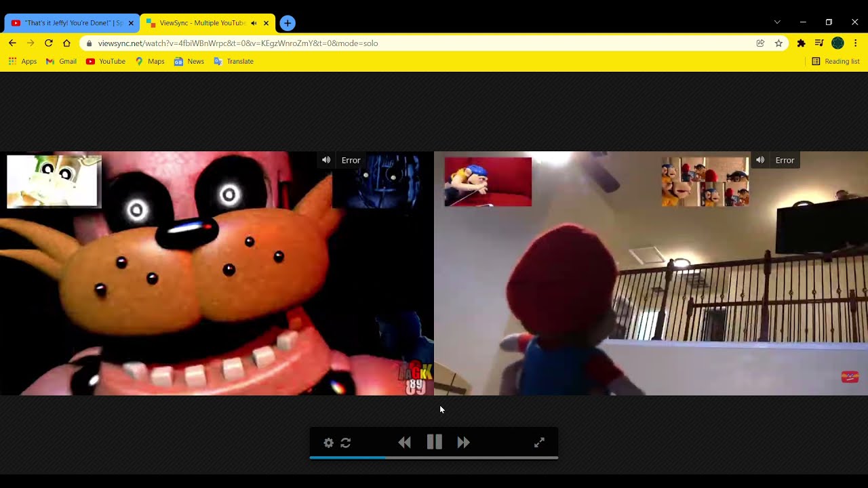Click the red channel watermark on right video
Image resolution: width=868 pixels, height=488 pixels.
850,377
